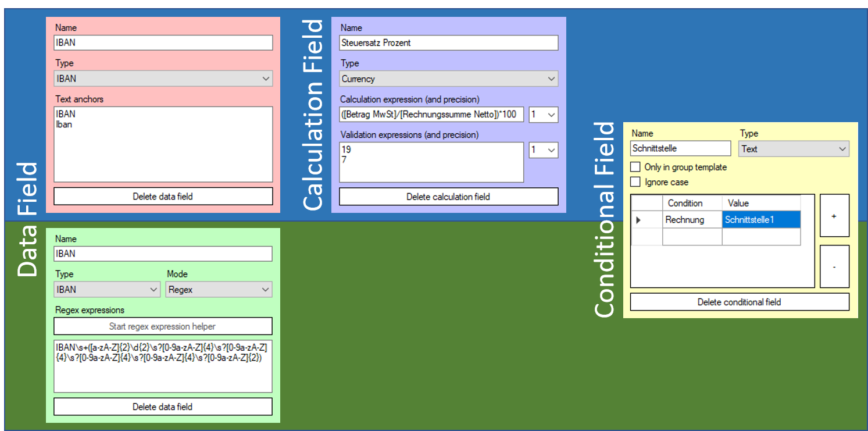Toggle the Ignore case checkbox
This screenshot has height=431, width=868.
[x=635, y=182]
